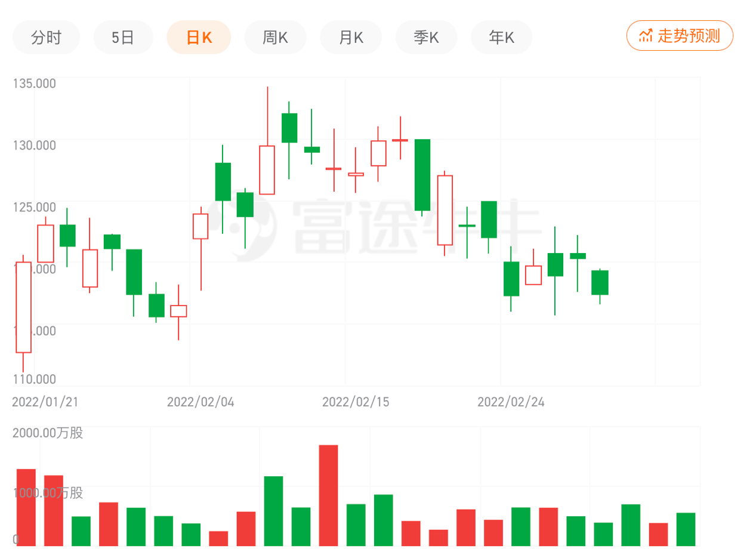Screen dimensions: 756x549
Task: Click the large red candle at 2022/01/21
Action: tap(23, 307)
